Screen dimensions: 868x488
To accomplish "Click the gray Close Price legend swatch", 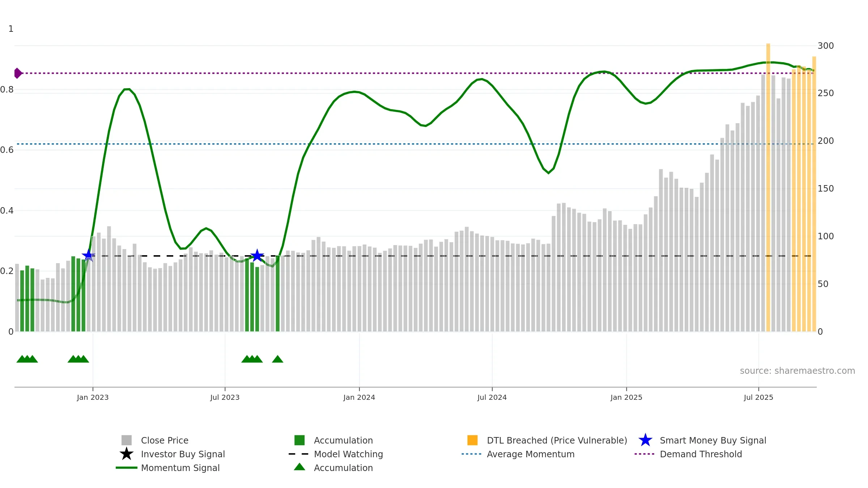I will [x=127, y=440].
